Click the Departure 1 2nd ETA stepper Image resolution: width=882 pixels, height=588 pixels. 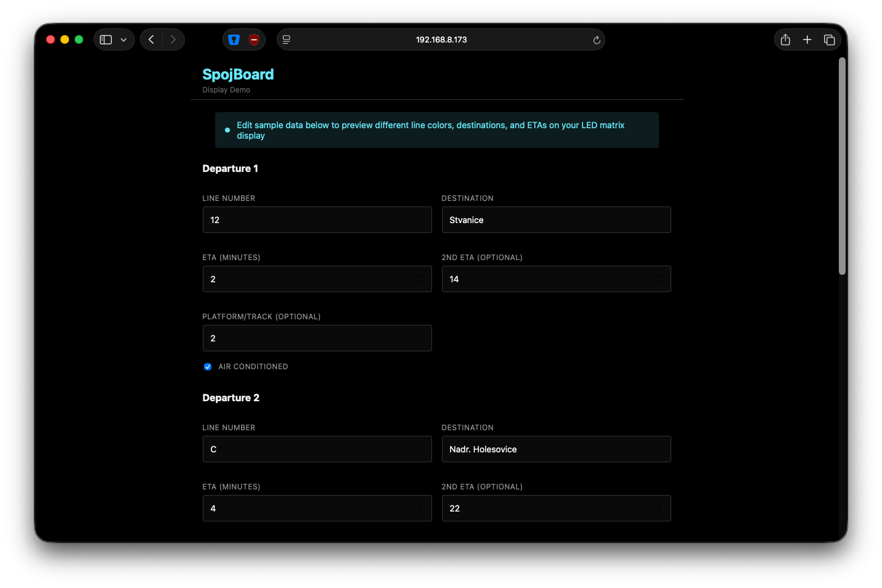coord(658,279)
